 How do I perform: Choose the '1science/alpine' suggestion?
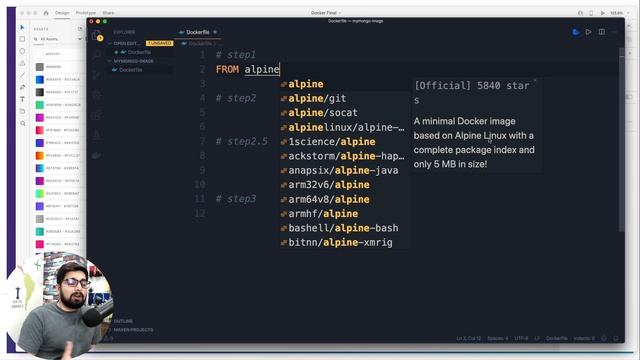click(345, 142)
